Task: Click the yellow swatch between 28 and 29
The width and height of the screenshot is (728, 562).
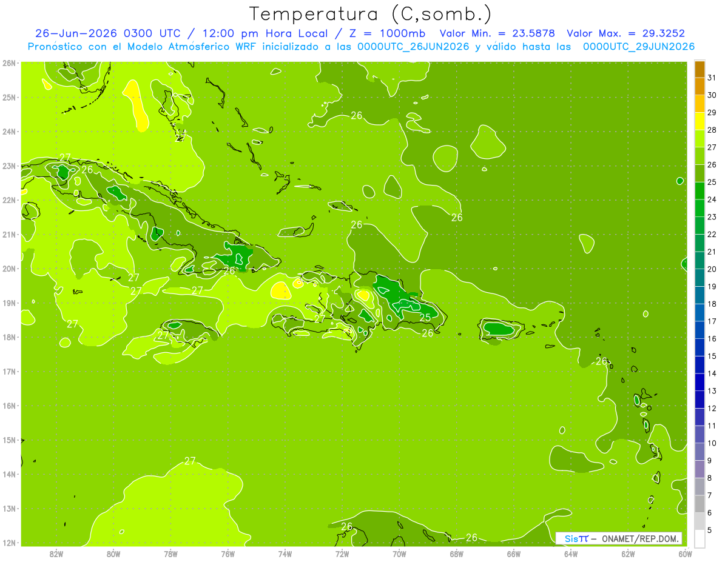Action: tap(699, 121)
